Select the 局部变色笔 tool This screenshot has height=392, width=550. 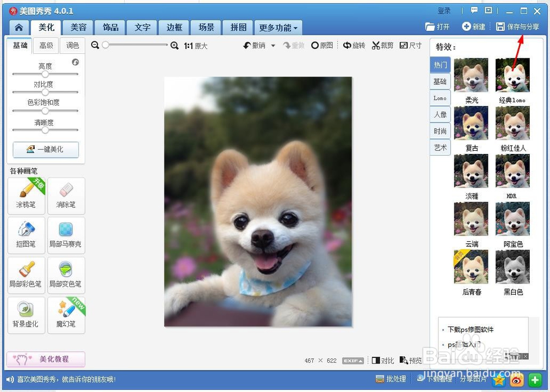(66, 275)
